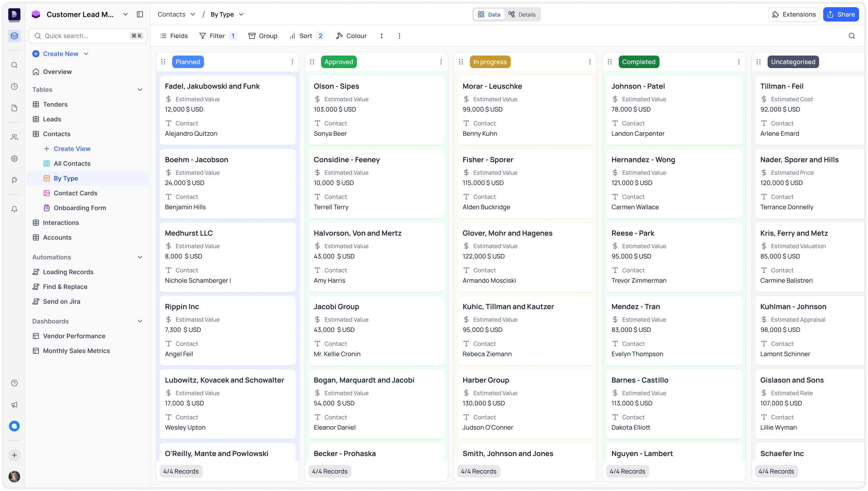The image size is (868, 491).
Task: Click the Share button
Action: (841, 14)
